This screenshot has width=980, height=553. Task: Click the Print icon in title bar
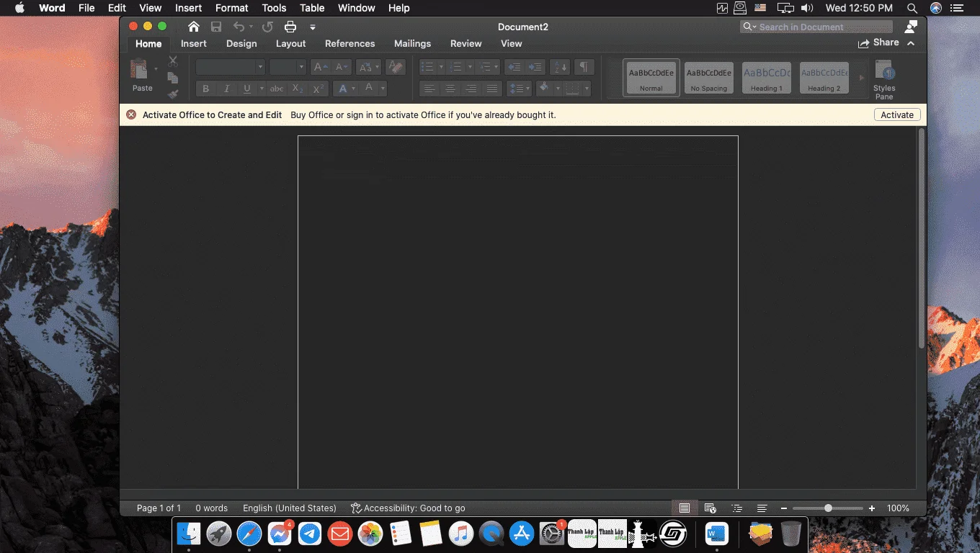(x=290, y=27)
